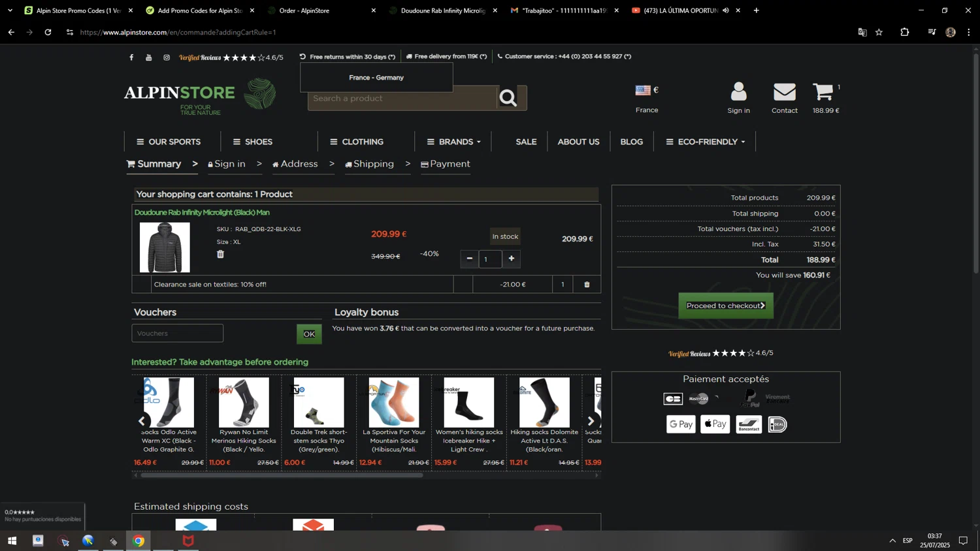Open Windows Start menu
The width and height of the screenshot is (980, 551).
click(12, 541)
